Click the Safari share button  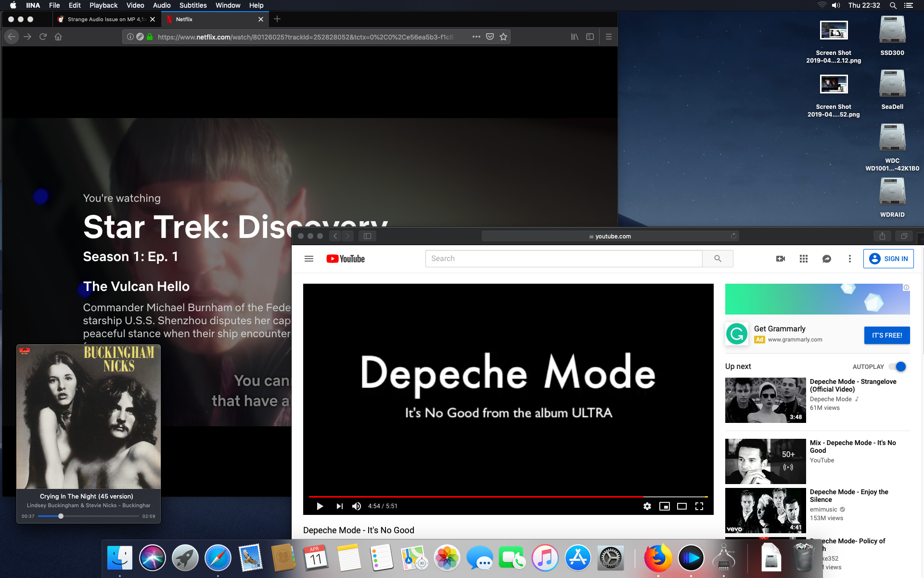coord(882,236)
